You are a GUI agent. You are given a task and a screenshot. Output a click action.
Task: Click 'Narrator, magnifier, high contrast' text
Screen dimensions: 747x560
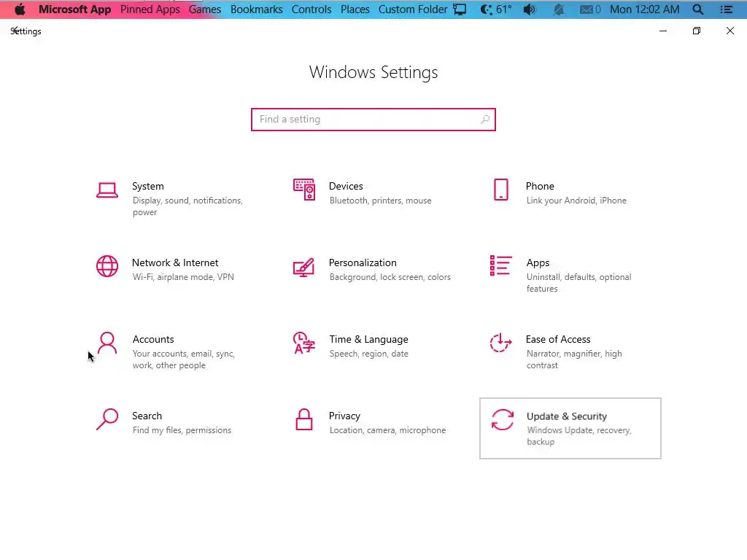tap(574, 359)
